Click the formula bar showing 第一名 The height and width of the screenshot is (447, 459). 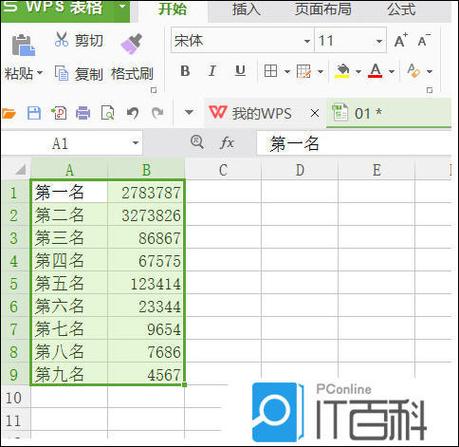point(354,144)
